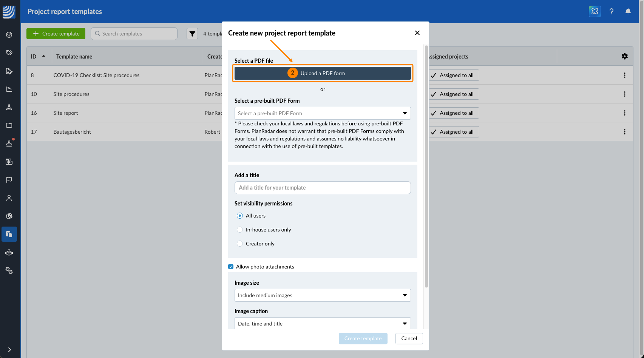
Task: Click the filter funnel icon
Action: pos(192,34)
